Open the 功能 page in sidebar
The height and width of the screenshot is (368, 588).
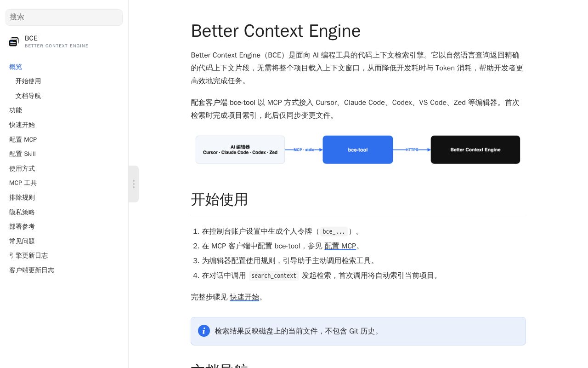(x=16, y=110)
